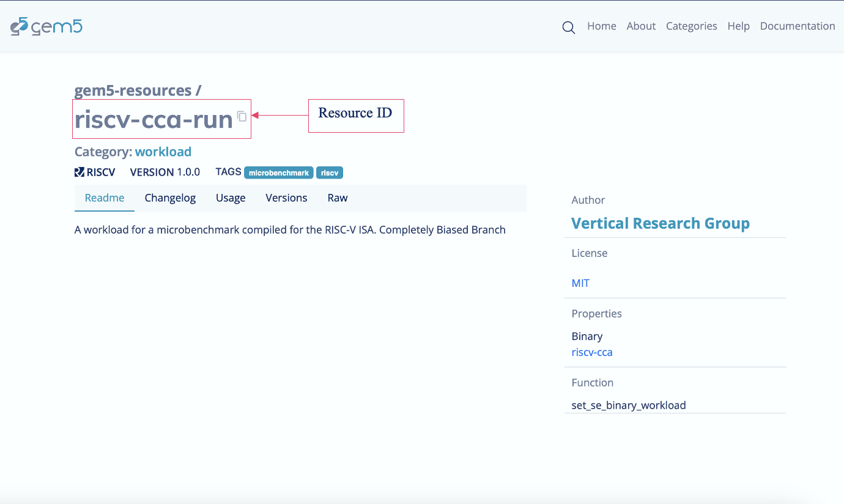844x504 pixels.
Task: Click the workload category link
Action: coord(163,152)
